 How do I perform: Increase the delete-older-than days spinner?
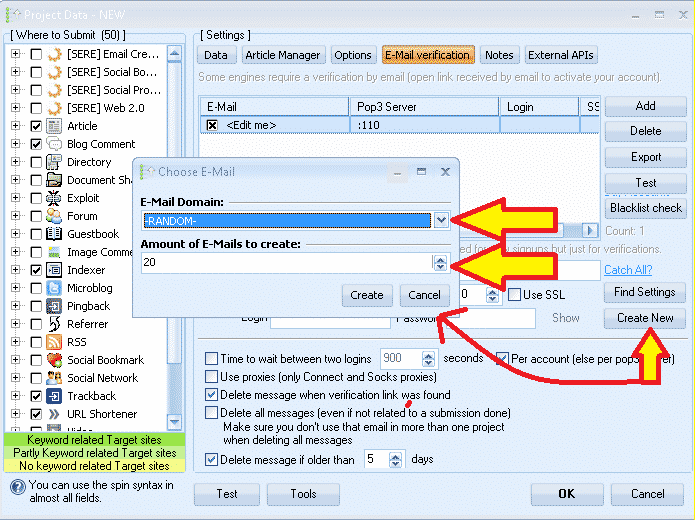(395, 456)
